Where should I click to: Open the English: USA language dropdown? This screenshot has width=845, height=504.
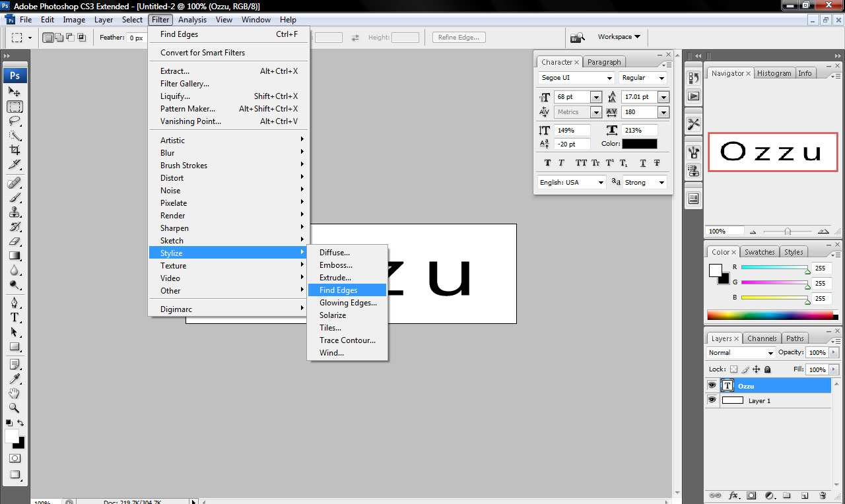coord(572,182)
